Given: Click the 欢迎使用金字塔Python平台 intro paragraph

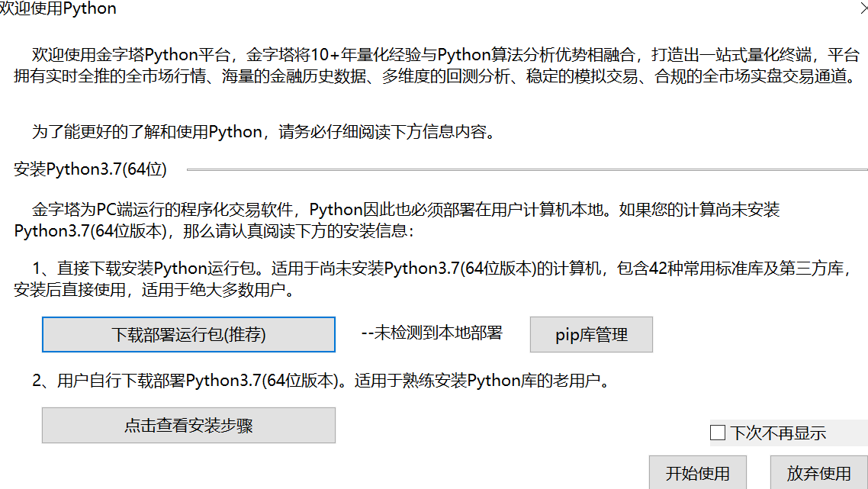Looking at the screenshot, I should coord(437,65).
